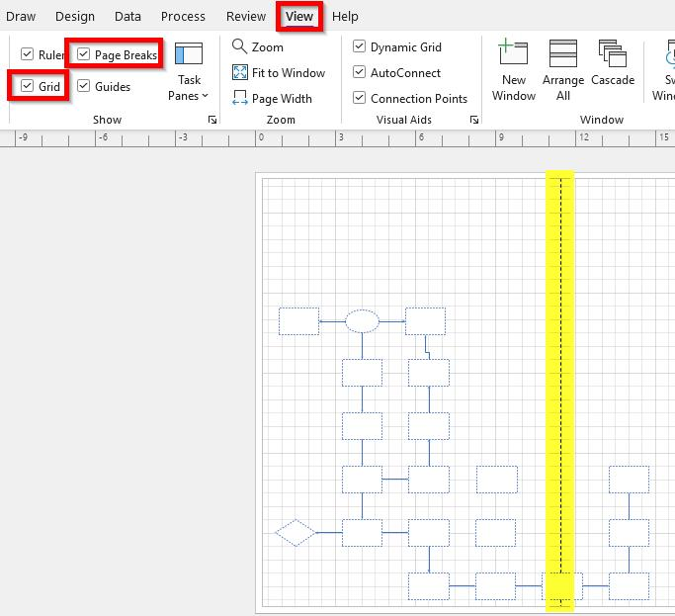Click the New Window icon
The height and width of the screenshot is (616, 675).
[513, 51]
